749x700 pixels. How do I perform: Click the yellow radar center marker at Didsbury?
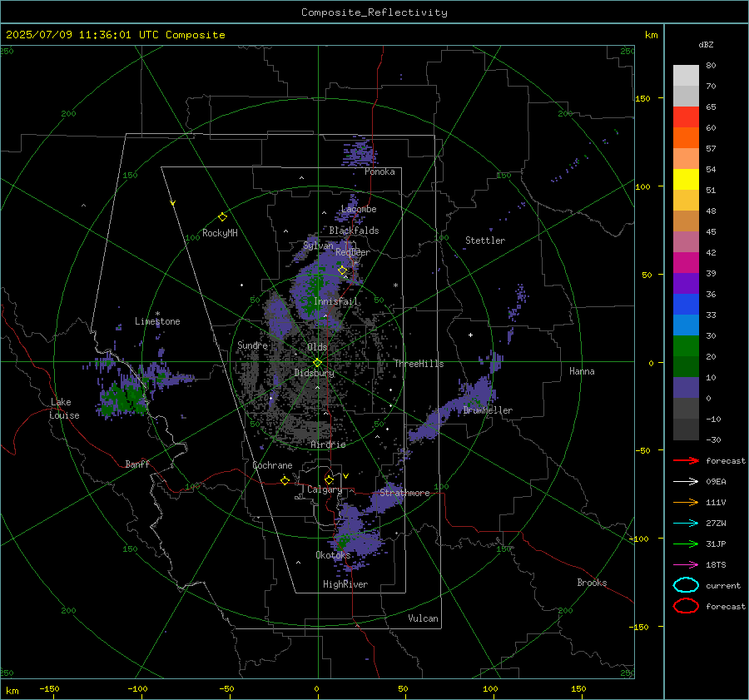[x=317, y=362]
